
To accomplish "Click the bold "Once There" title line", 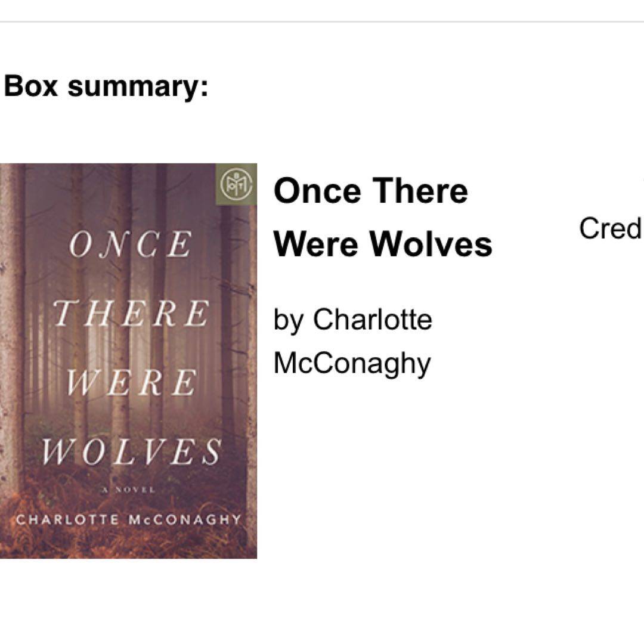I will click(x=370, y=191).
